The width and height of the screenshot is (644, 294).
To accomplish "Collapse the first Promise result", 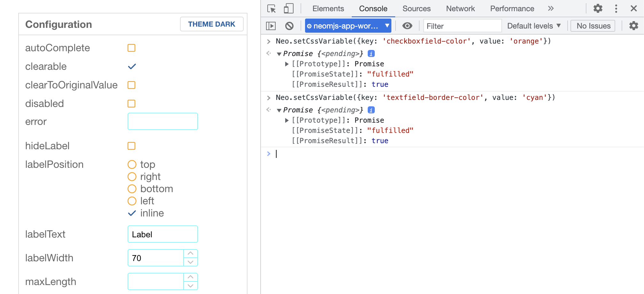I will click(279, 54).
